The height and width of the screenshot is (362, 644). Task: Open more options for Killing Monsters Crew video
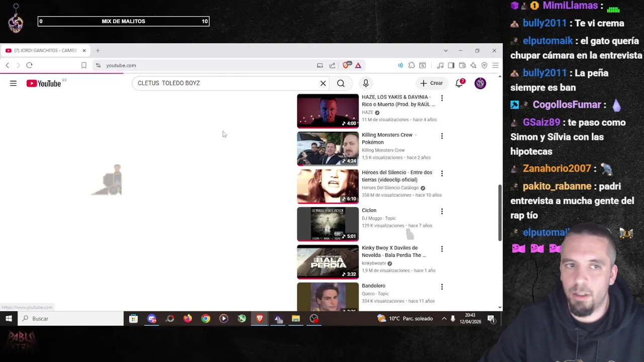pos(442,136)
